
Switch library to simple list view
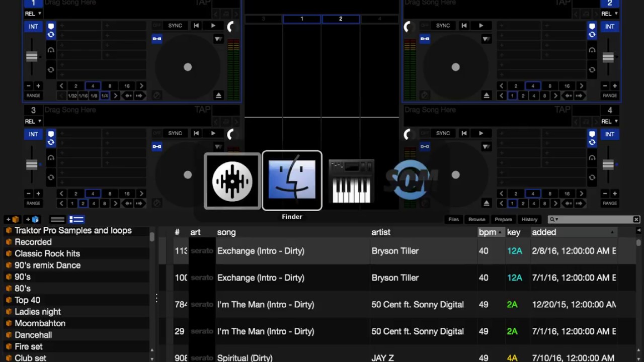point(57,219)
